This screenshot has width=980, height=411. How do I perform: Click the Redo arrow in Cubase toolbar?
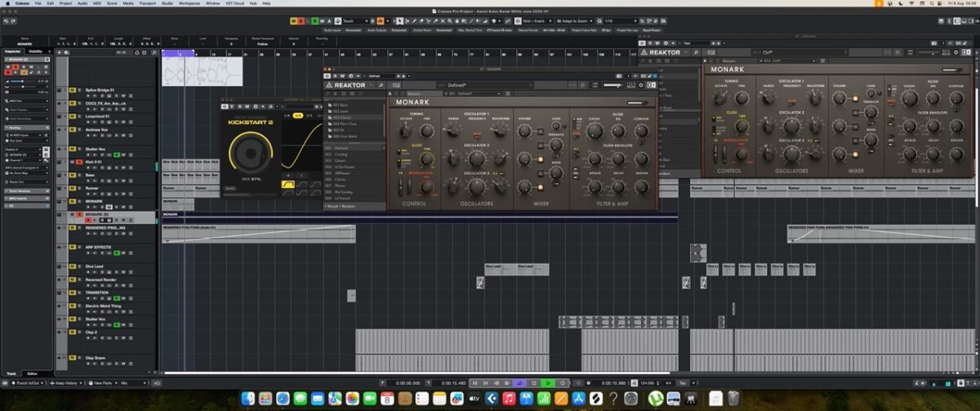(14, 20)
